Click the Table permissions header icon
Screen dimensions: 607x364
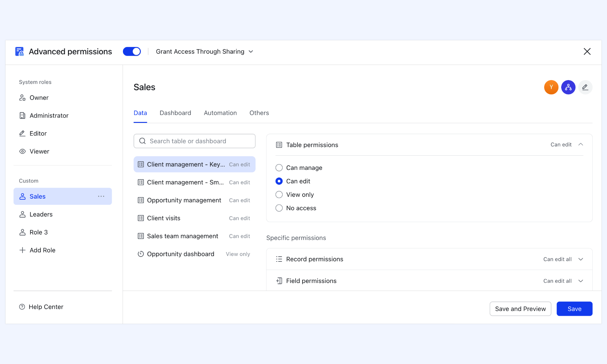(279, 145)
